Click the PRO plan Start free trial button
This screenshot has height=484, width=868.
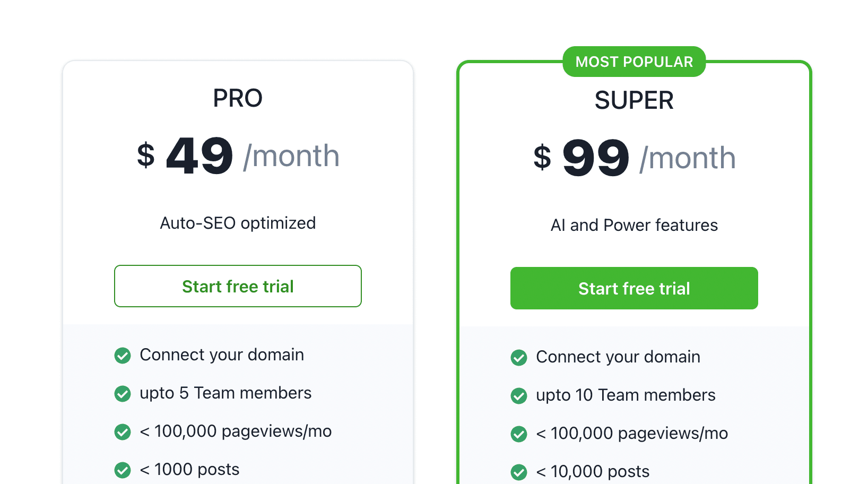(238, 286)
